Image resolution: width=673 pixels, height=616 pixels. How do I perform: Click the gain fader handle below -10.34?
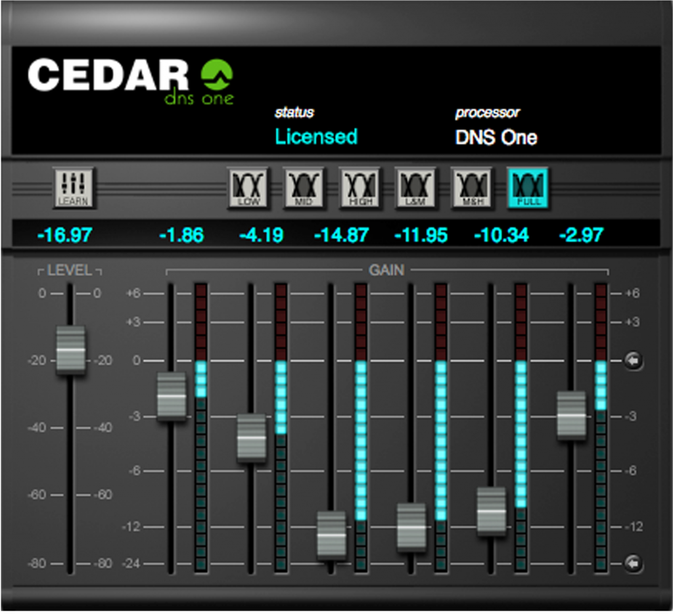(x=492, y=512)
